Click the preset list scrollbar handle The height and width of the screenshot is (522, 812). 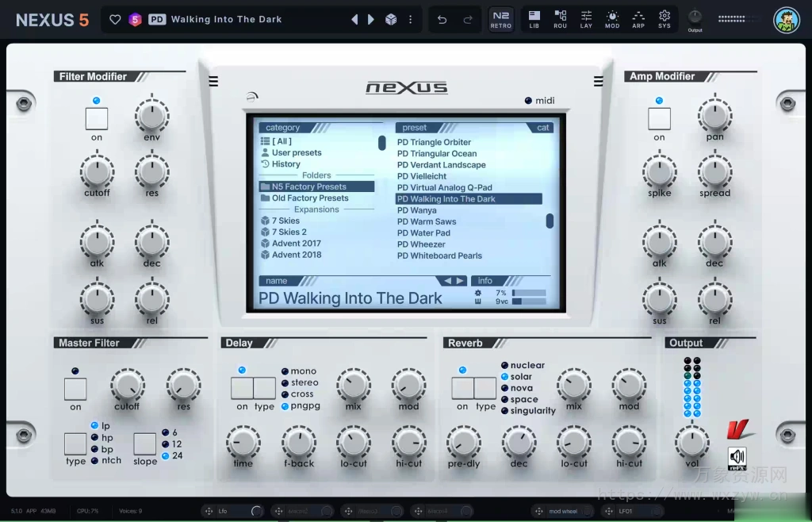point(550,221)
